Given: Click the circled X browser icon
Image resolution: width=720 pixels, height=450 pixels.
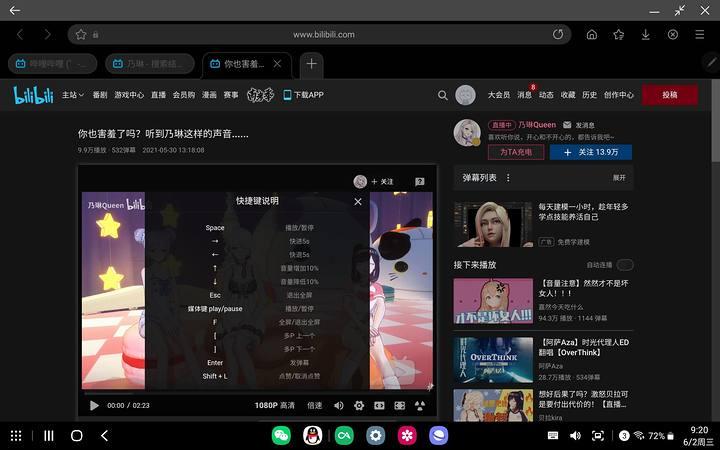Looking at the screenshot, I should click(x=673, y=34).
